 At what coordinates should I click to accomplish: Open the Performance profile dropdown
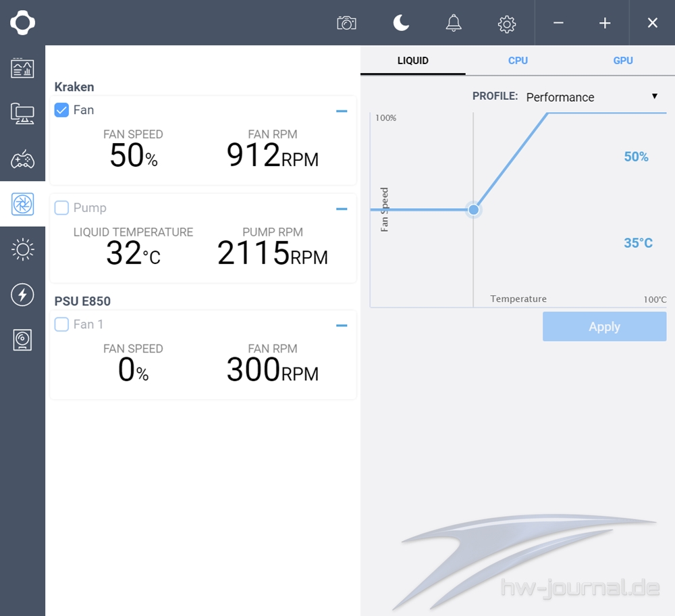pyautogui.click(x=592, y=97)
